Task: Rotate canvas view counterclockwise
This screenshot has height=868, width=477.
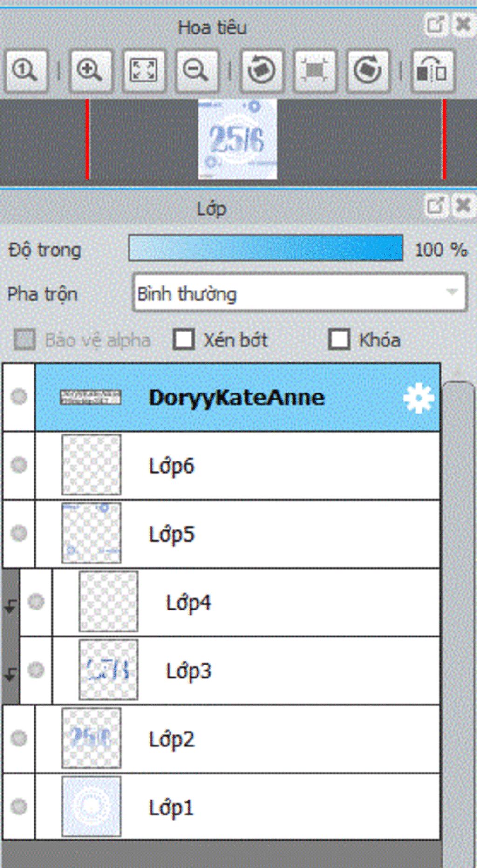Action: [x=261, y=71]
